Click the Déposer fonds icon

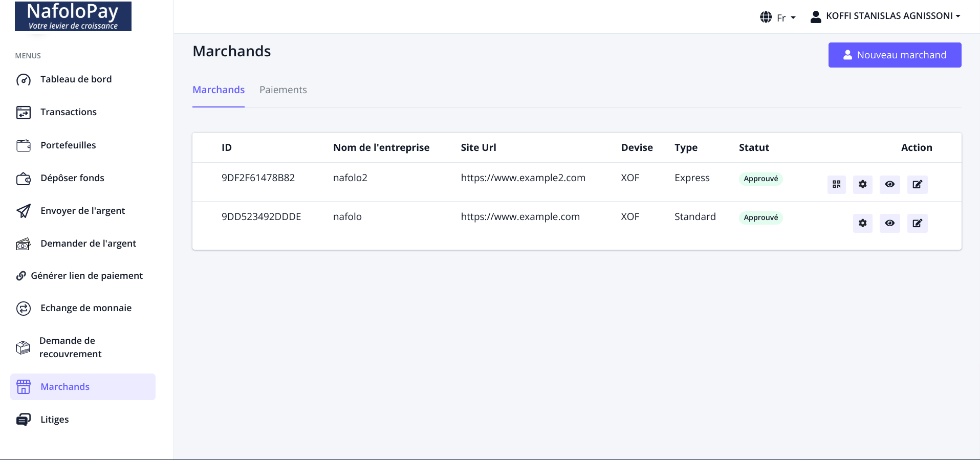[x=24, y=179]
